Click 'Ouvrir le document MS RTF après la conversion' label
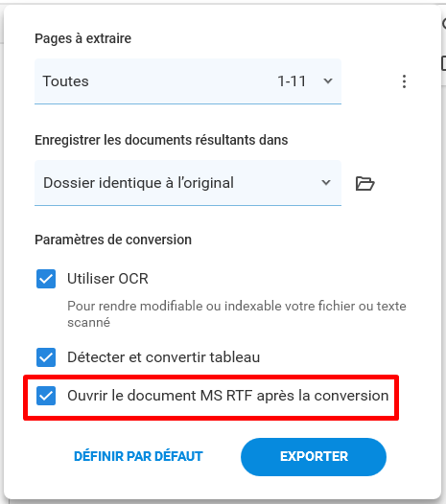446x504 pixels. [x=228, y=396]
